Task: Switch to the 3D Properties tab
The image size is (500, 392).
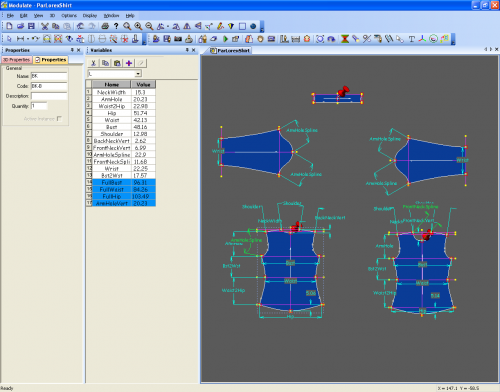Action: coord(17,60)
